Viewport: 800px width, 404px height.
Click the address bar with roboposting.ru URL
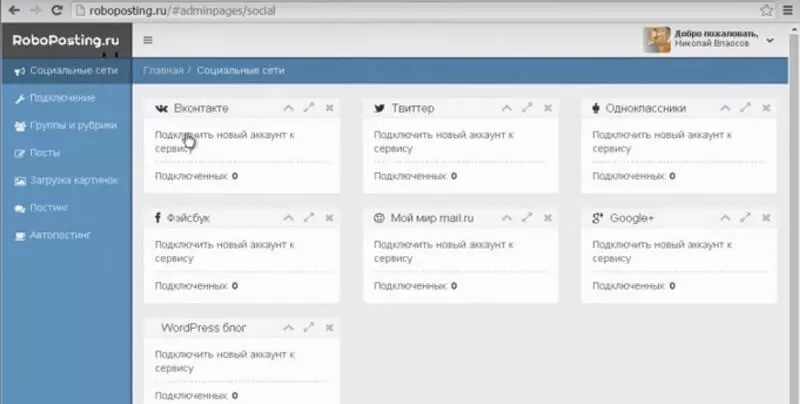pyautogui.click(x=400, y=10)
